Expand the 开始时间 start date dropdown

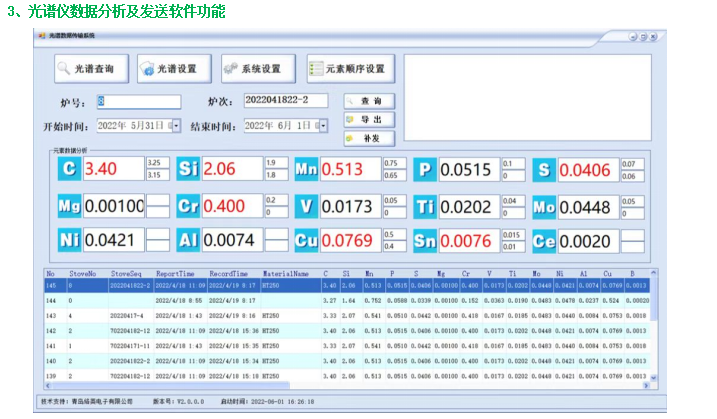coord(176,126)
